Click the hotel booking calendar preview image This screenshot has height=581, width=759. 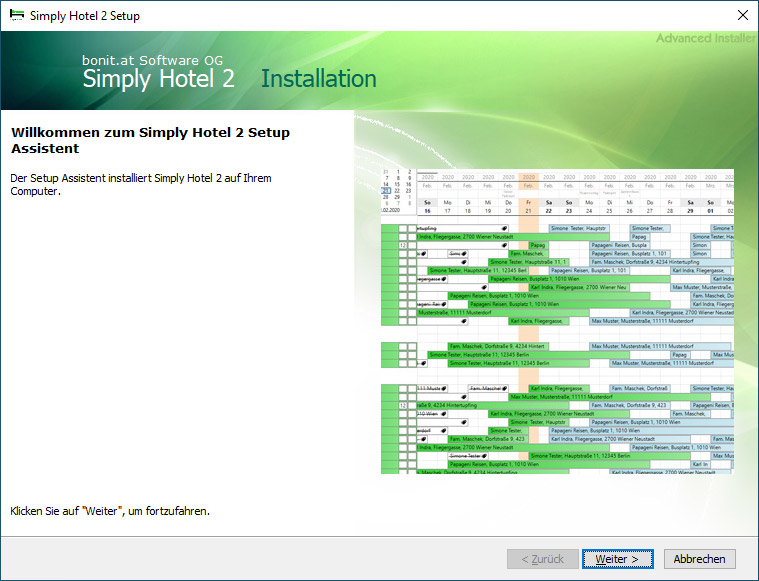(x=557, y=321)
